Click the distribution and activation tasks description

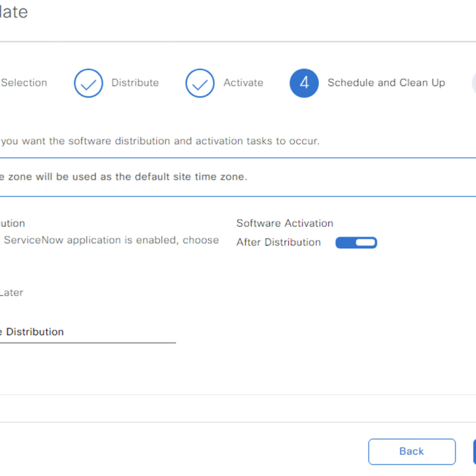(160, 141)
